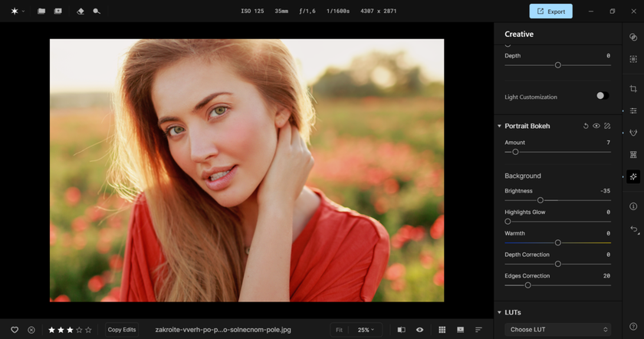Click the add photos icon in top toolbar

pos(58,11)
